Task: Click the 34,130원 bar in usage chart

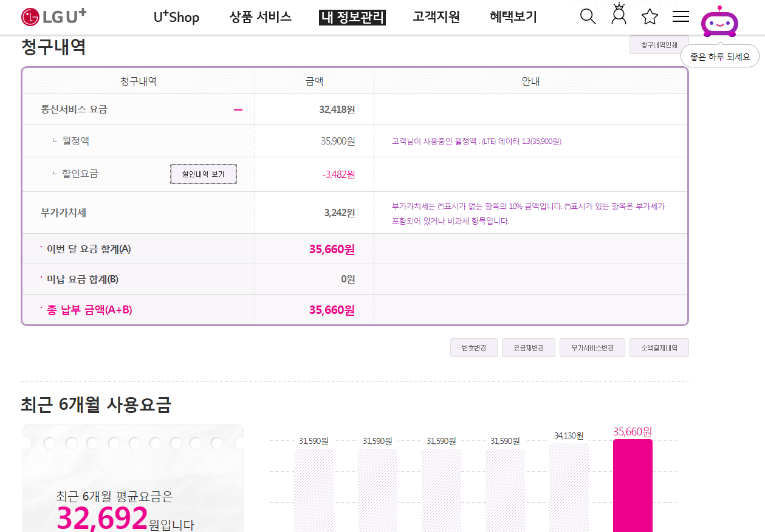Action: click(x=569, y=487)
